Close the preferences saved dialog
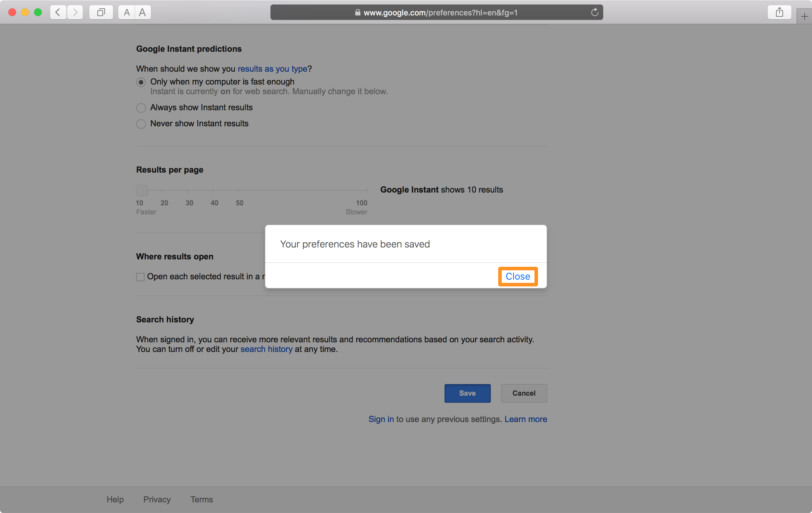Image resolution: width=812 pixels, height=513 pixels. pos(517,276)
